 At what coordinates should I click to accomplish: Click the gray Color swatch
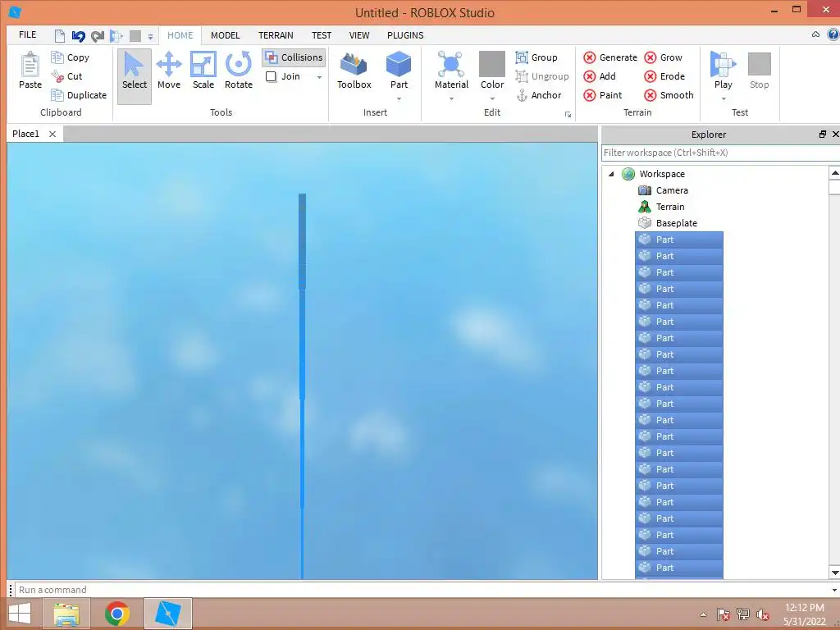coord(492,64)
